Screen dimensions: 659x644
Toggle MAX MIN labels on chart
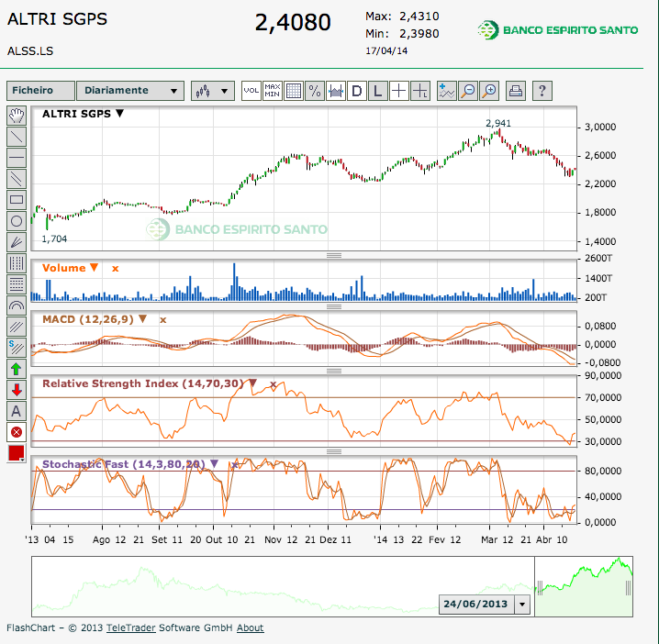273,91
